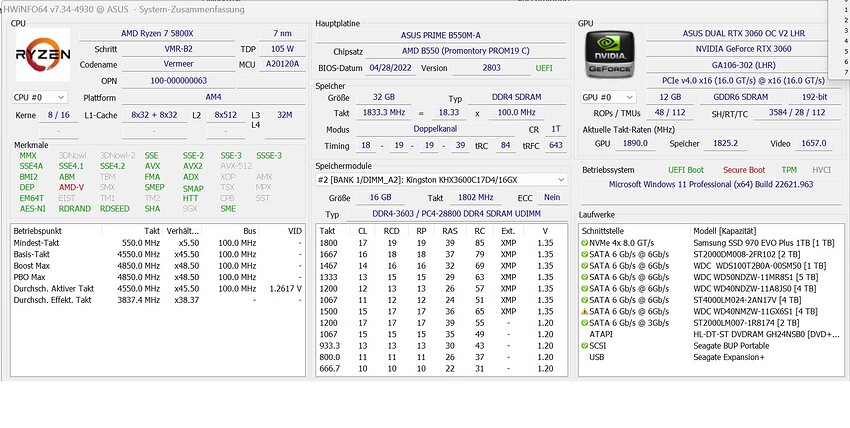850x428 pixels.
Task: Click the 933.3 timing row
Action: [441, 346]
